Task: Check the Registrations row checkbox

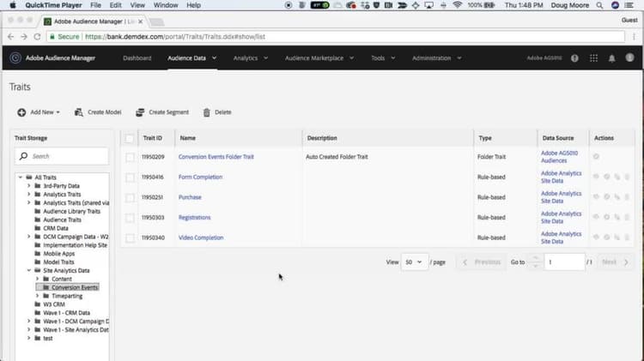Action: pyautogui.click(x=130, y=218)
